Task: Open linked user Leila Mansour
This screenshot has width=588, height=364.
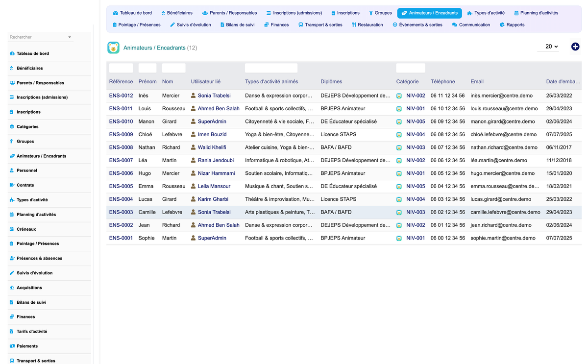Action: (214, 186)
